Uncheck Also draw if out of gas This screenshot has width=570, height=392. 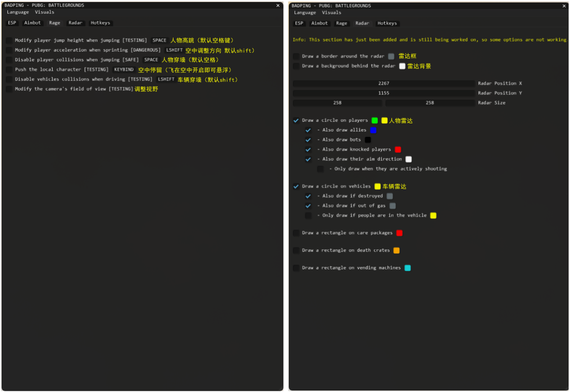[x=308, y=206]
